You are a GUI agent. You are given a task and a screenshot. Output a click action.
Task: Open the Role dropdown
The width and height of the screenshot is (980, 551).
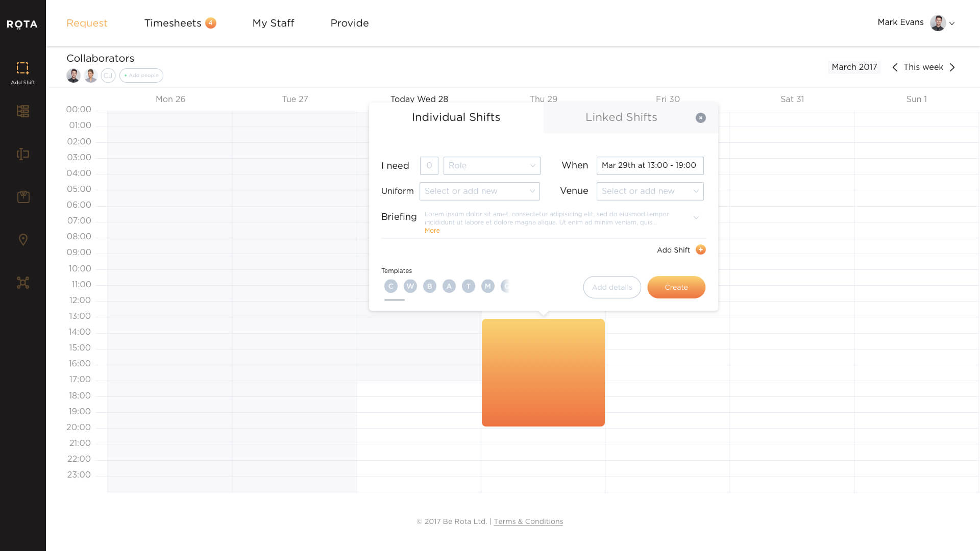[x=492, y=165]
